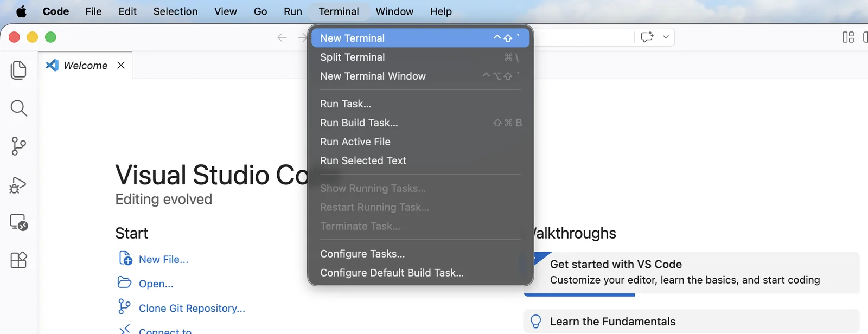Open the Explorer view in the activity bar
Viewport: 868px width, 334px height.
click(18, 70)
